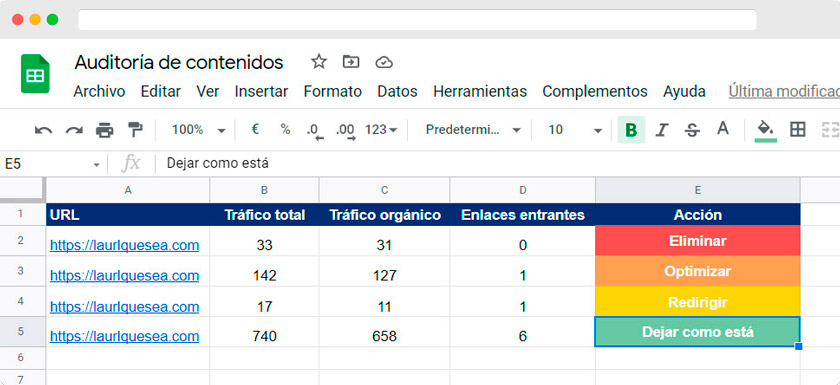Open the Editar menu
Screen dimensions: 840x385
point(161,92)
